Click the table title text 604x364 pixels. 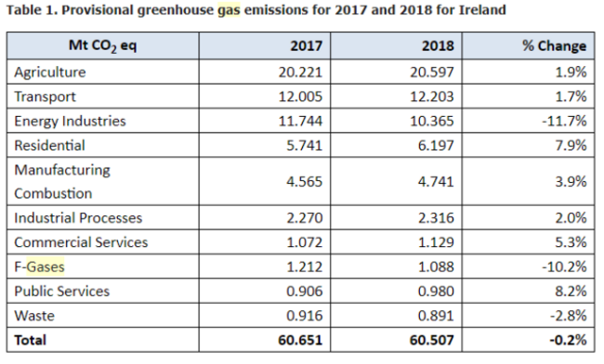pos(256,10)
